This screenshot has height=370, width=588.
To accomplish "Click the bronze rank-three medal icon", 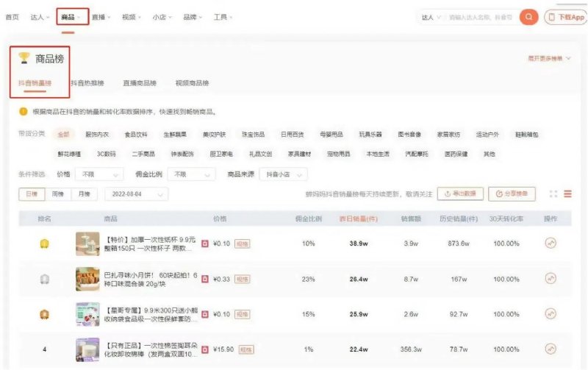I will coord(44,314).
